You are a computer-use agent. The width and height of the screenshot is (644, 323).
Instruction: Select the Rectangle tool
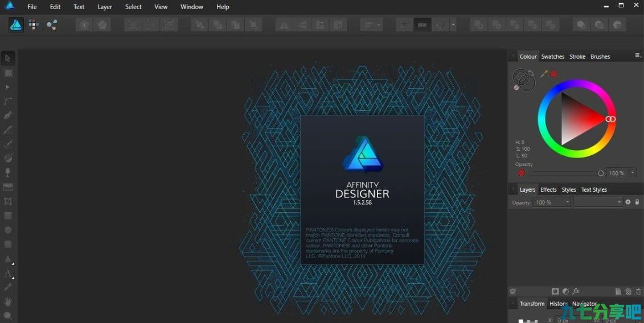[8, 216]
